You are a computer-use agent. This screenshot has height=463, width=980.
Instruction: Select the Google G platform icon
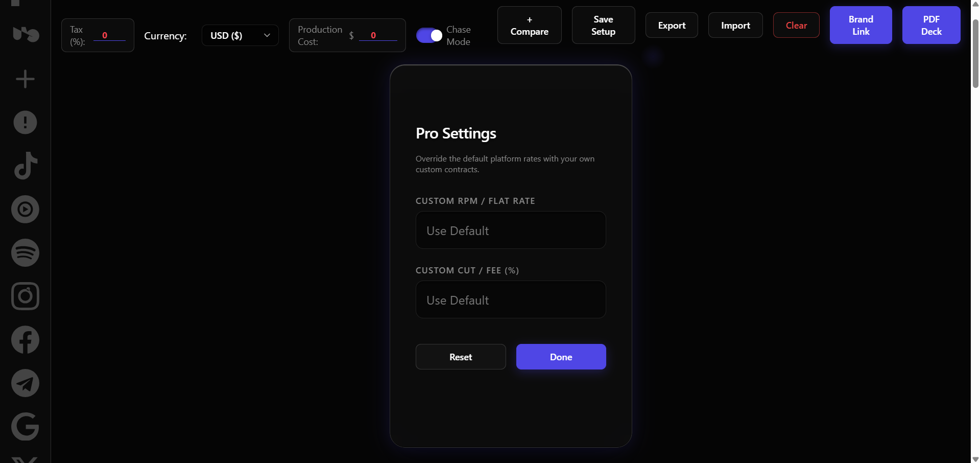pyautogui.click(x=25, y=427)
